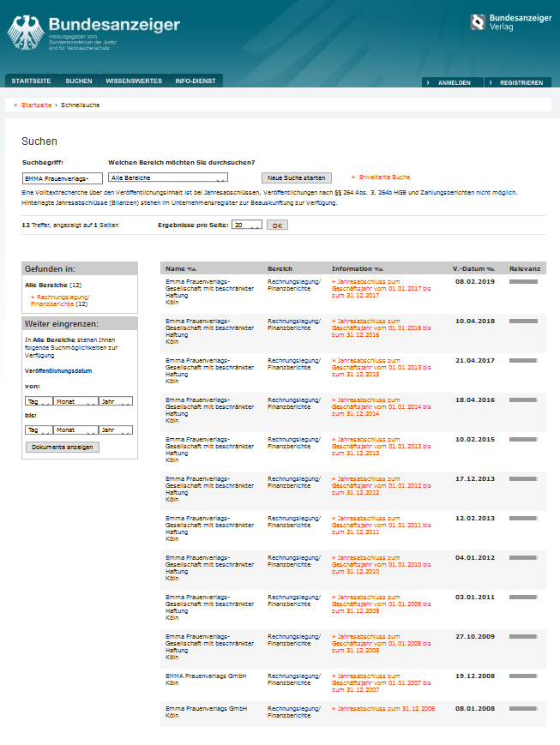Click Dokumente anzeigen button
This screenshot has width=560, height=745.
pyautogui.click(x=63, y=448)
